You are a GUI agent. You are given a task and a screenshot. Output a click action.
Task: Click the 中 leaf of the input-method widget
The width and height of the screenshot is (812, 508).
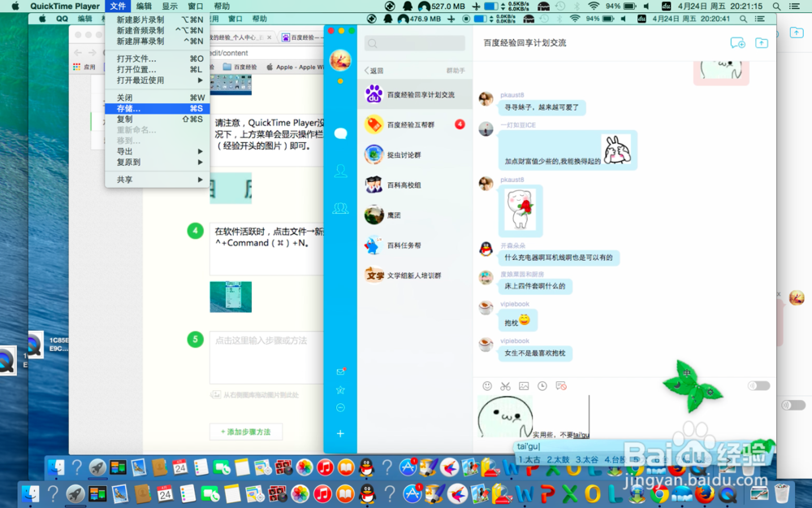pyautogui.click(x=687, y=373)
